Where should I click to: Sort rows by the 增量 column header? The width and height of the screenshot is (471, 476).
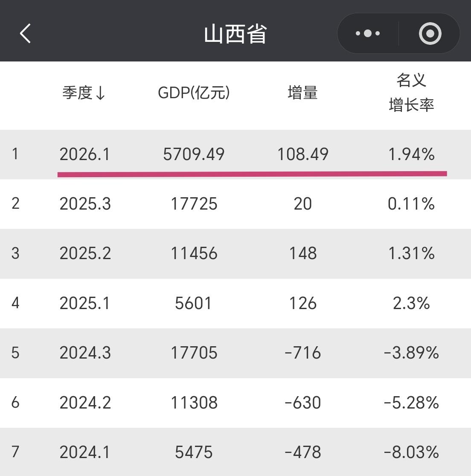coord(302,93)
